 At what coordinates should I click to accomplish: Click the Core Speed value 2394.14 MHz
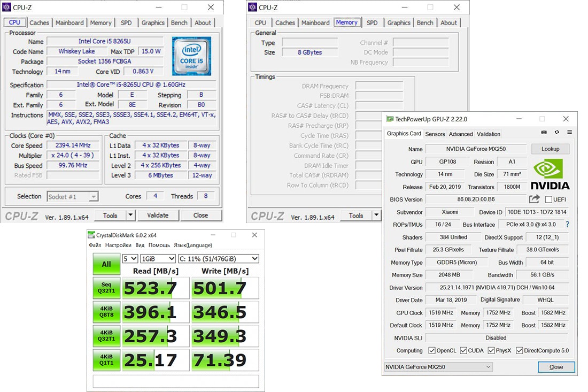tap(73, 145)
